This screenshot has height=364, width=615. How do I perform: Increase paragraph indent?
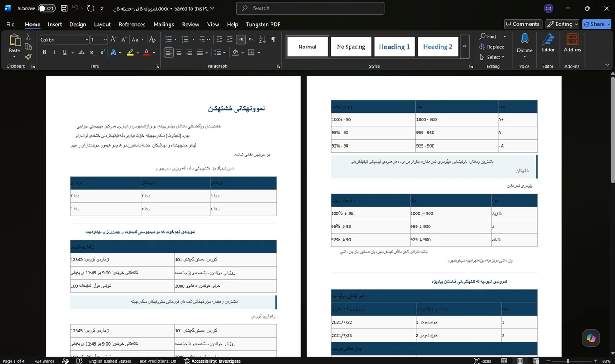[229, 40]
